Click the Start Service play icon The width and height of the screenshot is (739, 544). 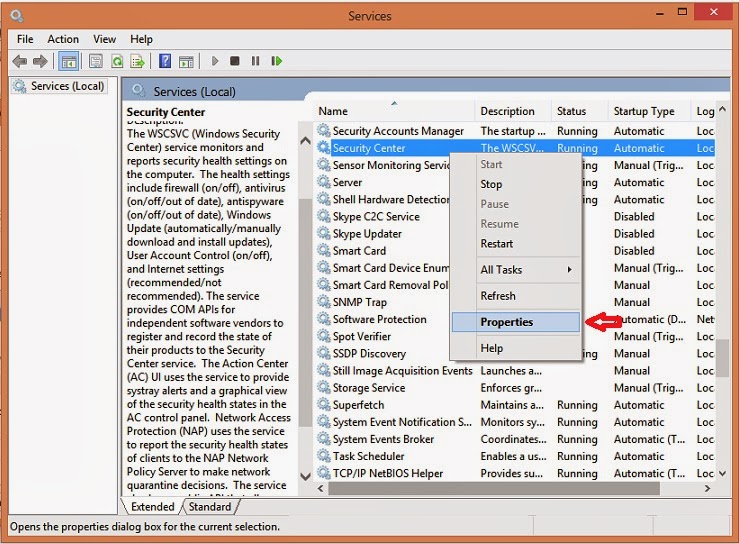point(215,61)
